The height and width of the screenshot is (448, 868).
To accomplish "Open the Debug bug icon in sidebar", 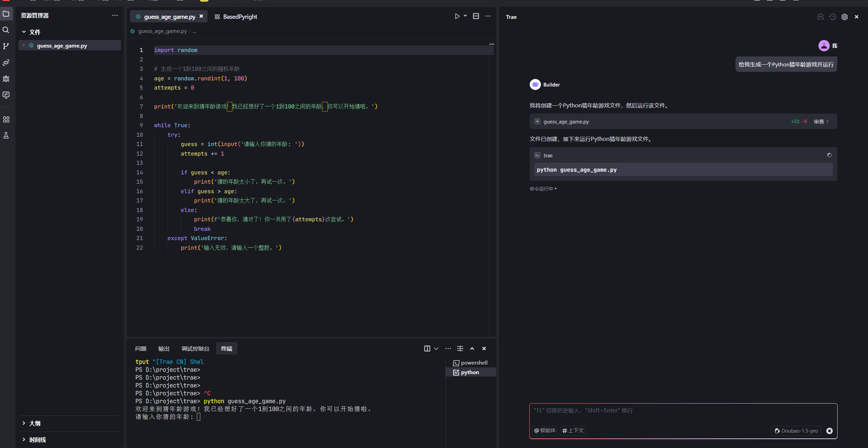I will click(x=6, y=79).
